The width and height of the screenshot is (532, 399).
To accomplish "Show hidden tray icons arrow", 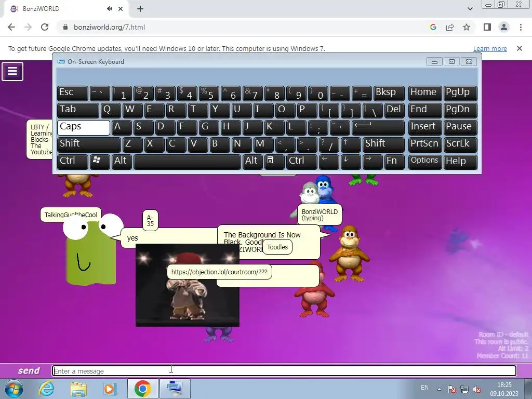I will (439, 389).
